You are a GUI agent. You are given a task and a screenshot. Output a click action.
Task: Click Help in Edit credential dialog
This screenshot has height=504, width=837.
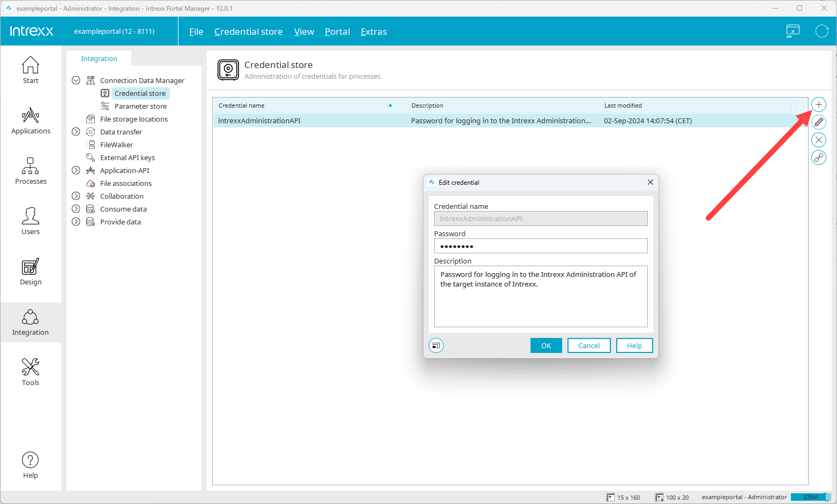634,345
